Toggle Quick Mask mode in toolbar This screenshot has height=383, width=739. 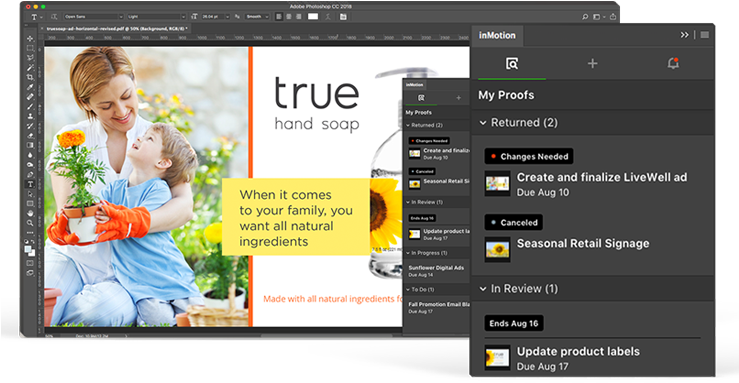tap(30, 263)
